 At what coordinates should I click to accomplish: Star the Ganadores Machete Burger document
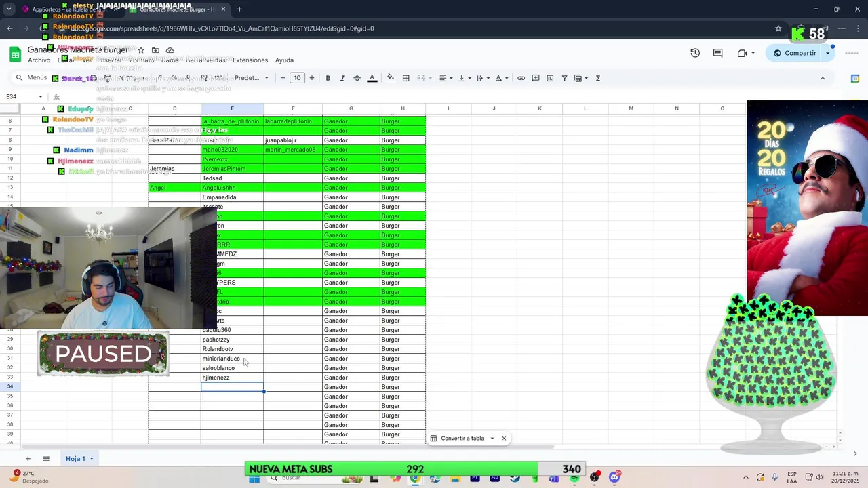click(x=141, y=50)
